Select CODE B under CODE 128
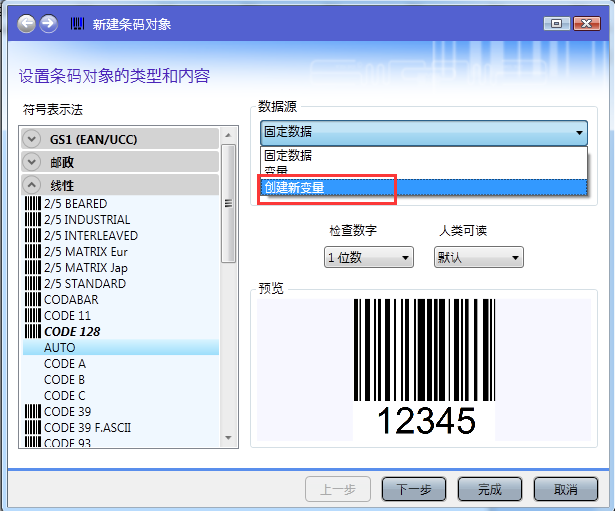This screenshot has width=615, height=511. click(64, 380)
